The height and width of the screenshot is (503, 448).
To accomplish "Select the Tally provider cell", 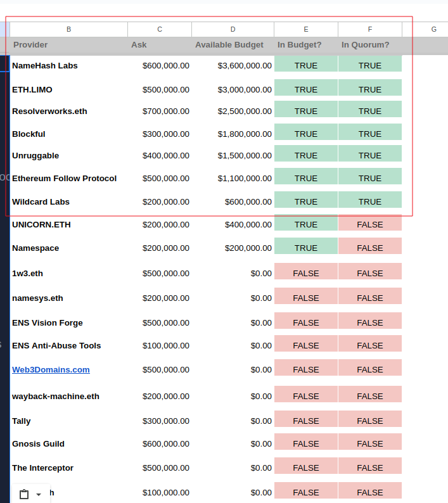I will coord(21,421).
